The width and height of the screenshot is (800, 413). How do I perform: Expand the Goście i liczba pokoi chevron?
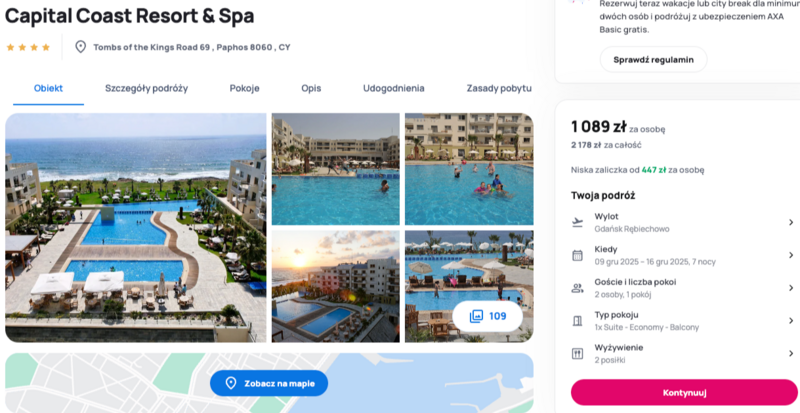tap(791, 288)
